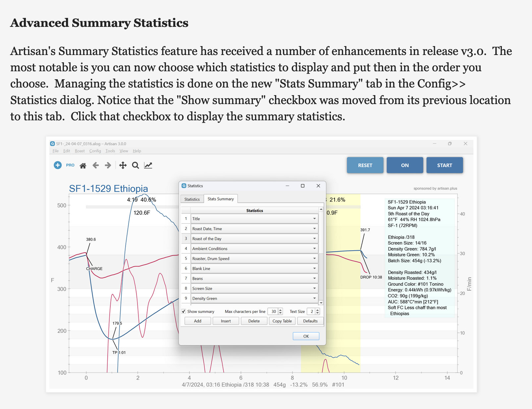The image size is (532, 409).
Task: Select the zoom magnifier tool
Action: click(x=135, y=165)
